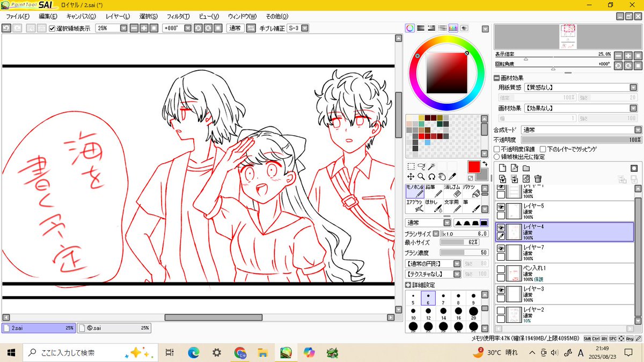Select the 文字用 brush tool
The width and height of the screenshot is (644, 362).
(x=454, y=206)
